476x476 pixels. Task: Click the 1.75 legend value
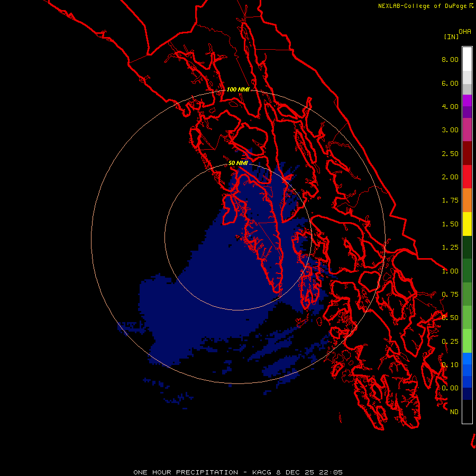(450, 200)
